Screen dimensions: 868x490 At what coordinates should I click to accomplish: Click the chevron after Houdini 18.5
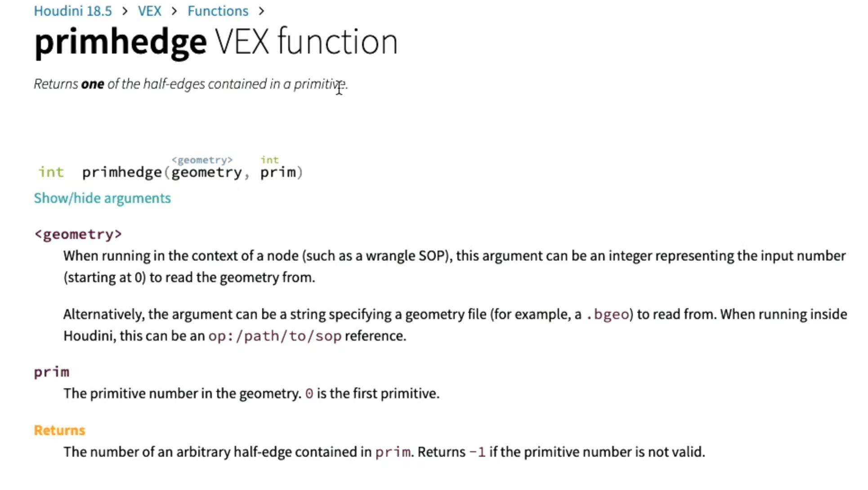pyautogui.click(x=125, y=11)
